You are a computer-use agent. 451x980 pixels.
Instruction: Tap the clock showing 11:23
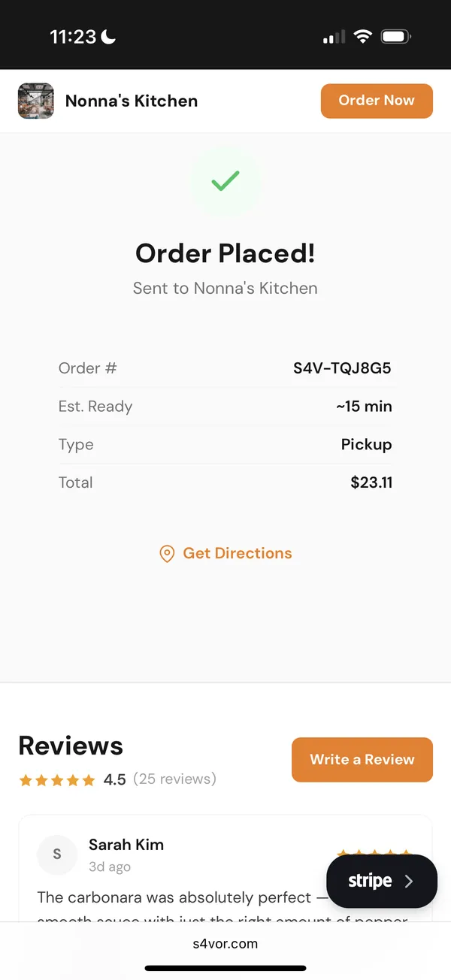point(73,35)
